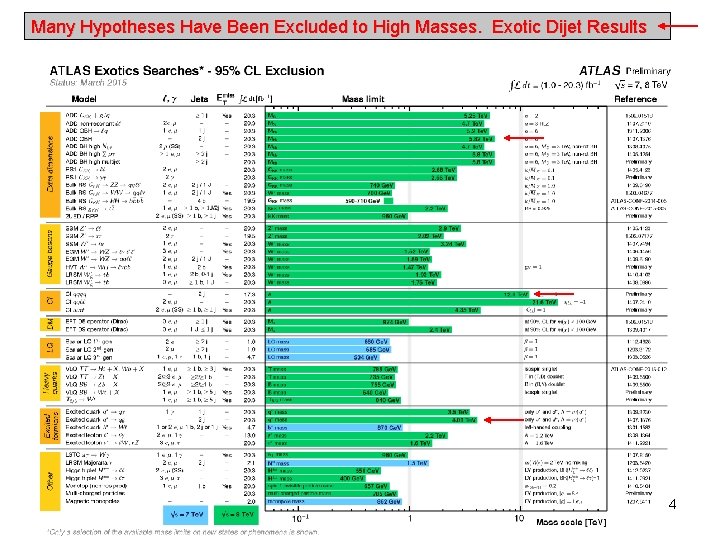Click the 'ATLAS Preliminary' label

point(624,71)
